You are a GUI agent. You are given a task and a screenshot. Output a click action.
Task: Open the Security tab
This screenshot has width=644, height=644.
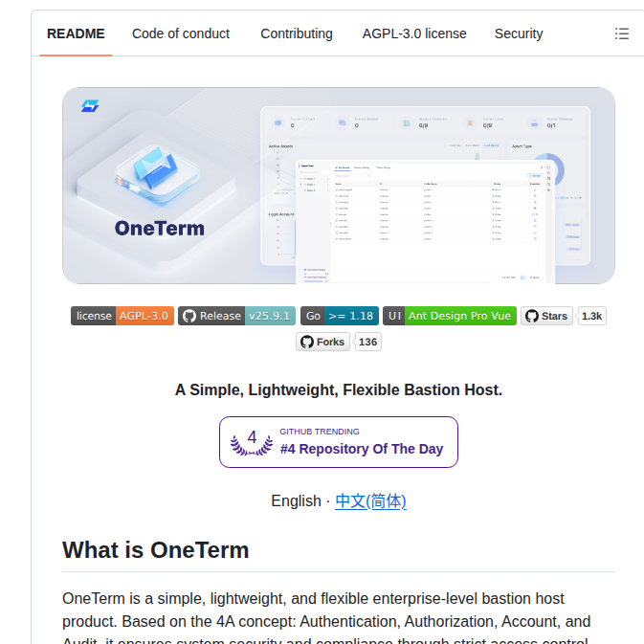pos(519,33)
